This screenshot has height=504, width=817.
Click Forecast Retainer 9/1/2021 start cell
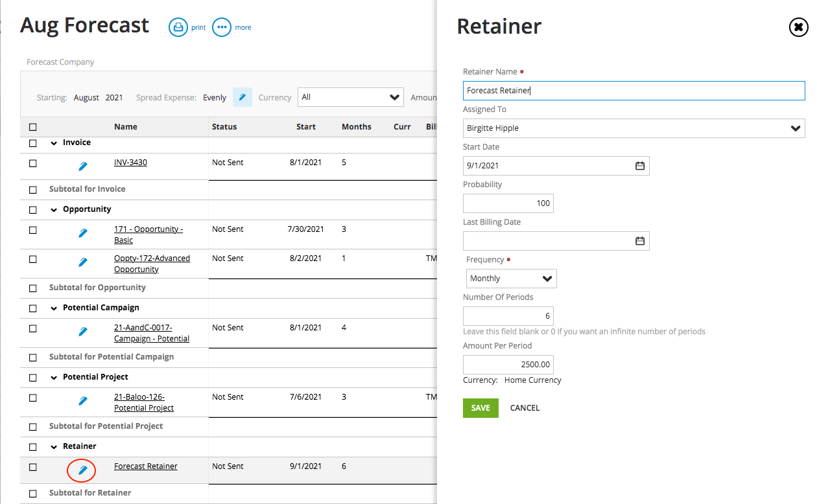[305, 466]
